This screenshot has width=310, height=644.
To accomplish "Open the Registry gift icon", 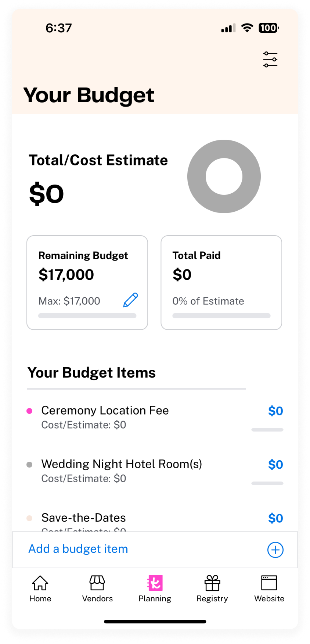I will click(x=212, y=583).
